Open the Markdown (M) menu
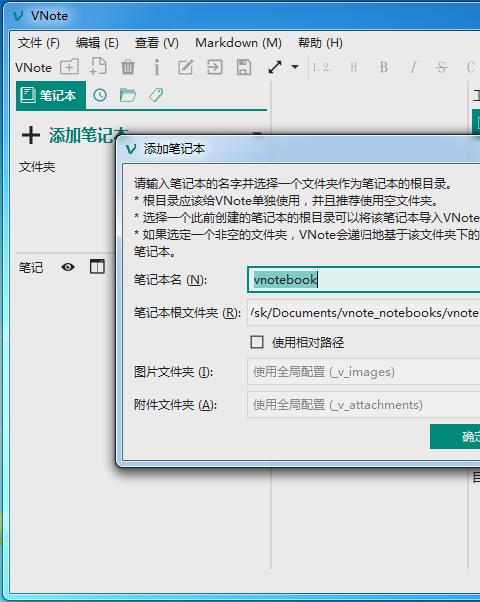Screen dimensions: 480x602 238,42
